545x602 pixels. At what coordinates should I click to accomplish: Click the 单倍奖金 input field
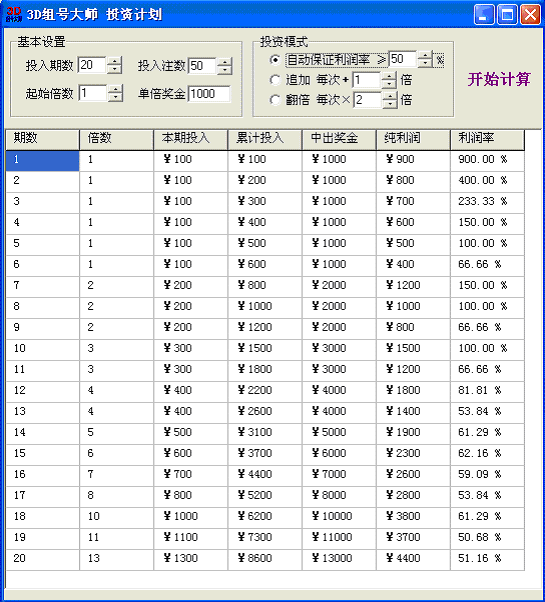point(209,94)
